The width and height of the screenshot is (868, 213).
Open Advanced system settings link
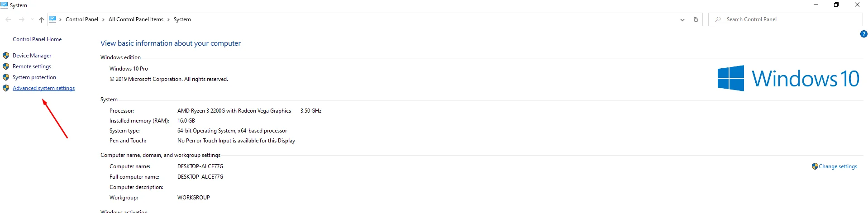(x=43, y=88)
